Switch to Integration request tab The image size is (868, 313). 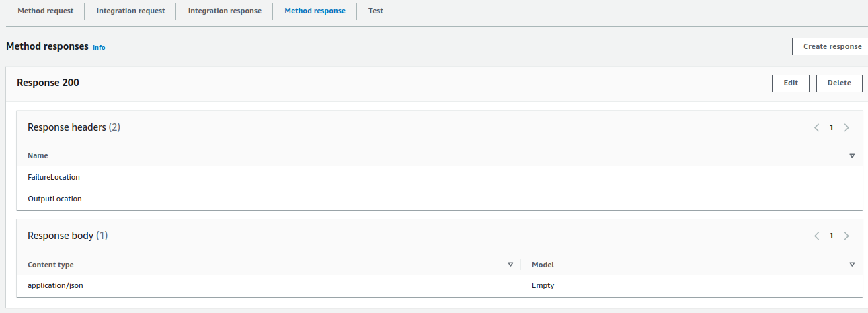pyautogui.click(x=130, y=11)
